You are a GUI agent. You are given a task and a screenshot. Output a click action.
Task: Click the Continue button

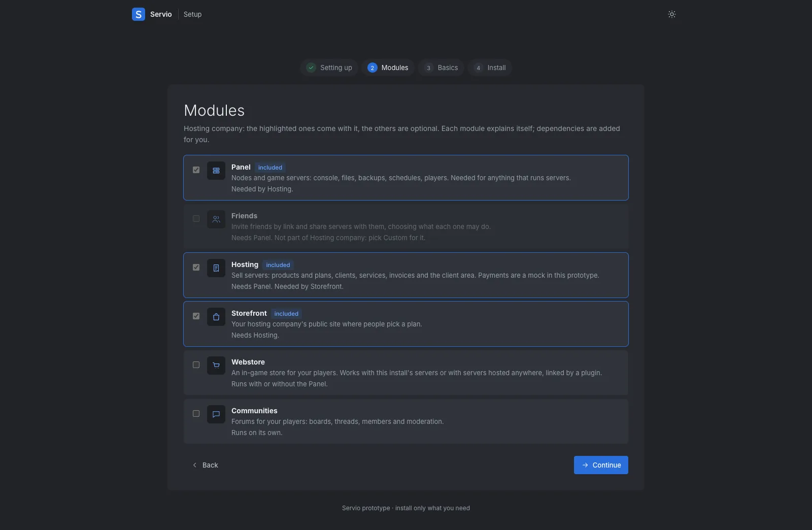coord(601,465)
